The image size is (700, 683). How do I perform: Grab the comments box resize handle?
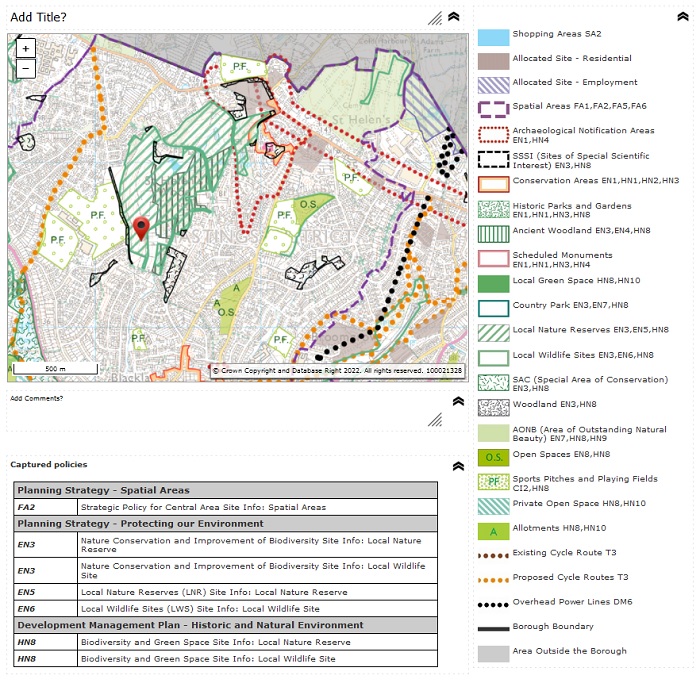click(435, 420)
